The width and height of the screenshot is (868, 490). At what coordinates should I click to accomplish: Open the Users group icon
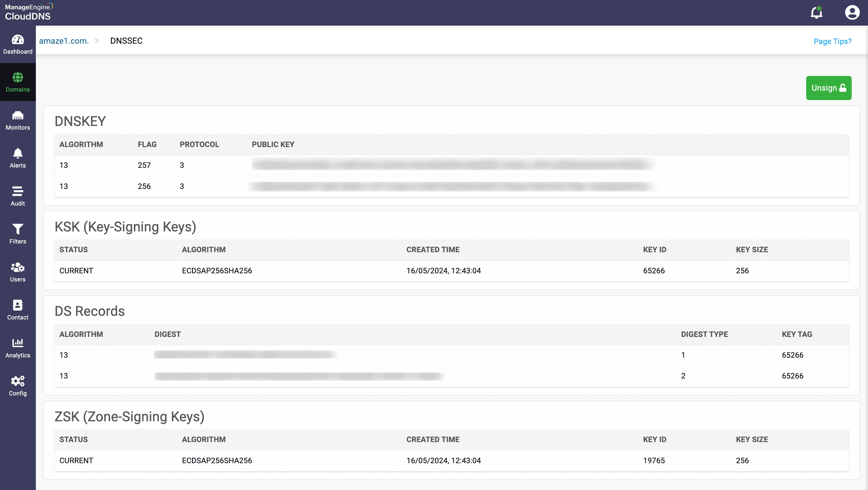tap(17, 268)
